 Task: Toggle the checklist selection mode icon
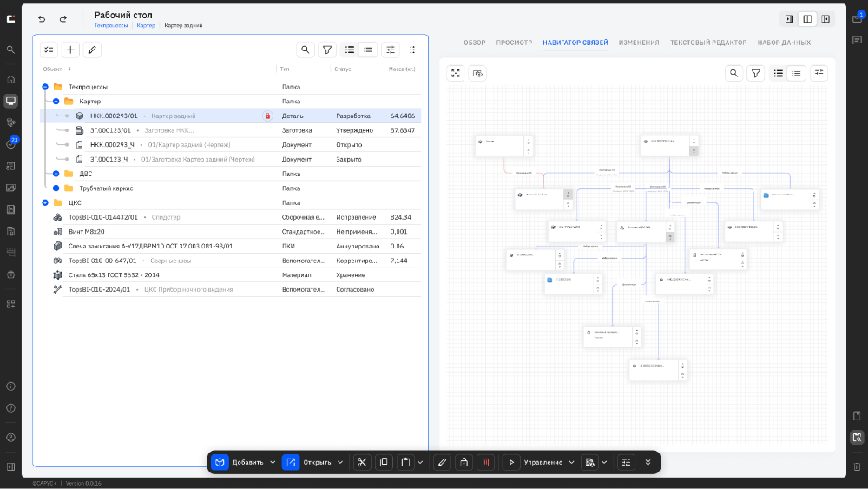(x=49, y=50)
